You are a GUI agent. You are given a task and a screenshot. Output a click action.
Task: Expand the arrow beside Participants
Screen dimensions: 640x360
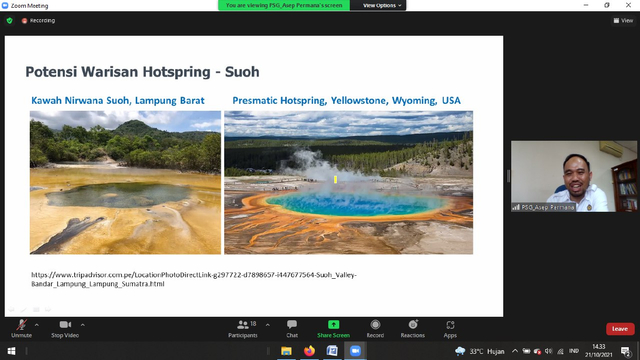coord(268,325)
